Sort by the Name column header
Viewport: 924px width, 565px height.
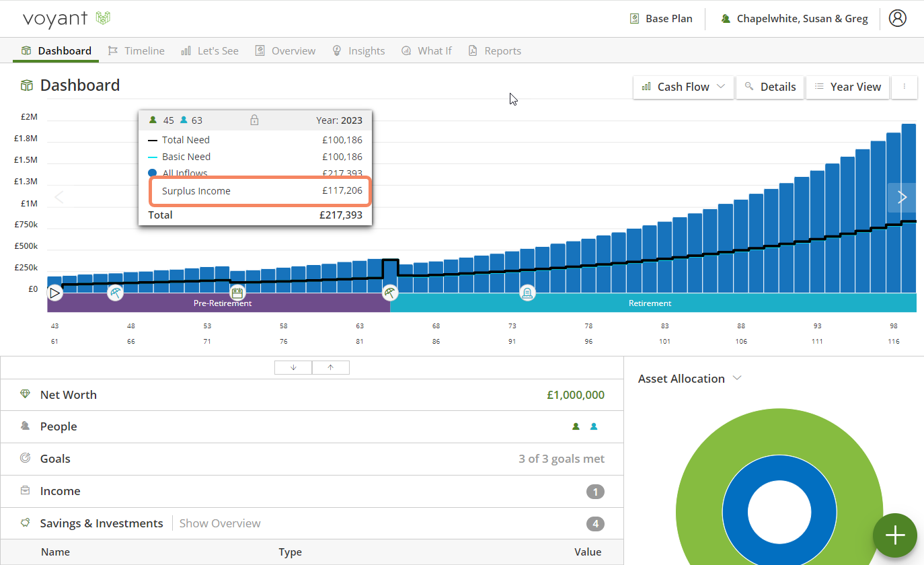pyautogui.click(x=55, y=552)
